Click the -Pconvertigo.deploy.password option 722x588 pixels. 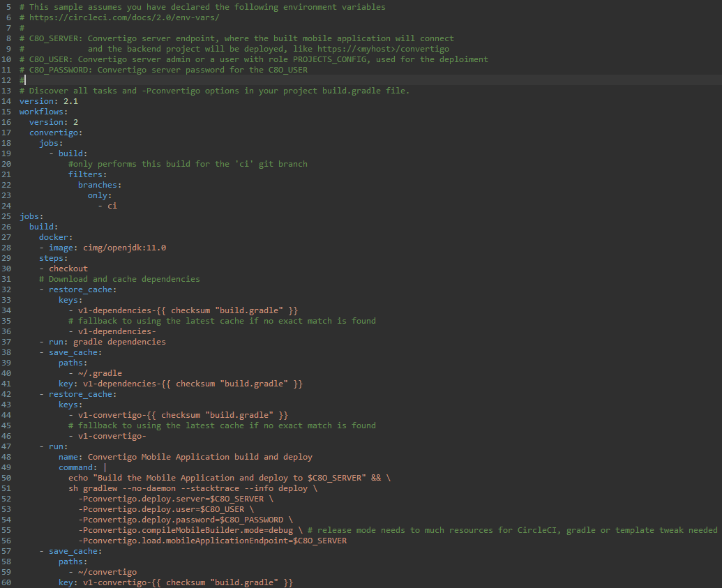click(180, 520)
